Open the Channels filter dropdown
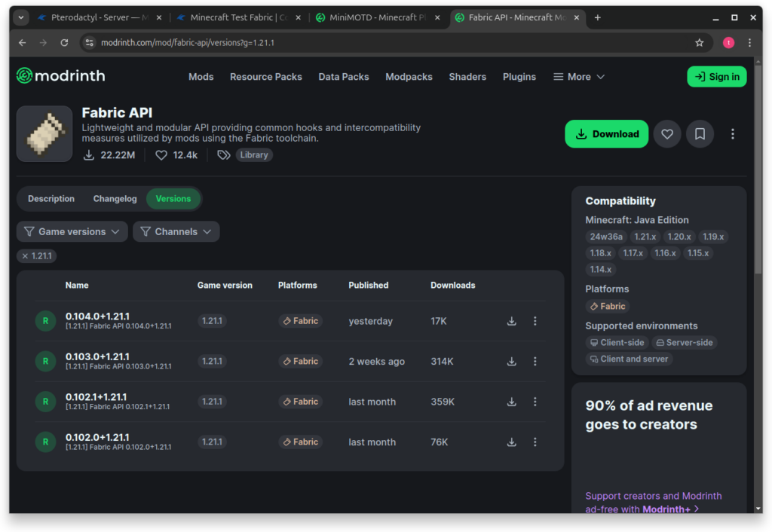 click(x=176, y=231)
